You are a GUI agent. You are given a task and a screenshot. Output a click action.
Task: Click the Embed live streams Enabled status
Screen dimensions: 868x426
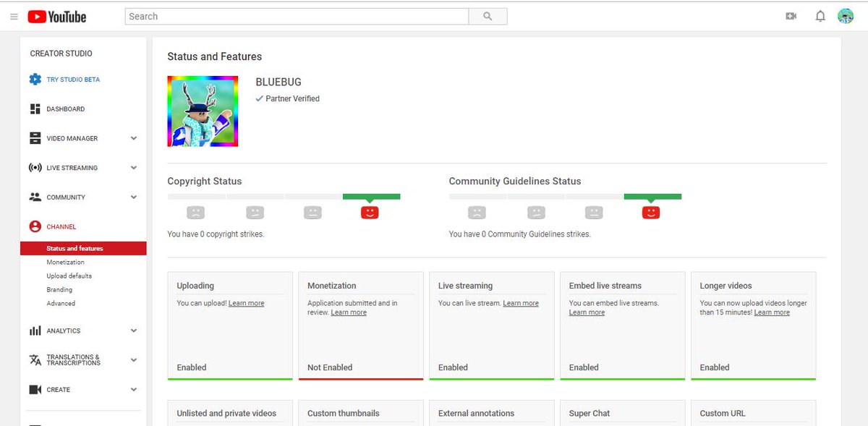coord(584,367)
